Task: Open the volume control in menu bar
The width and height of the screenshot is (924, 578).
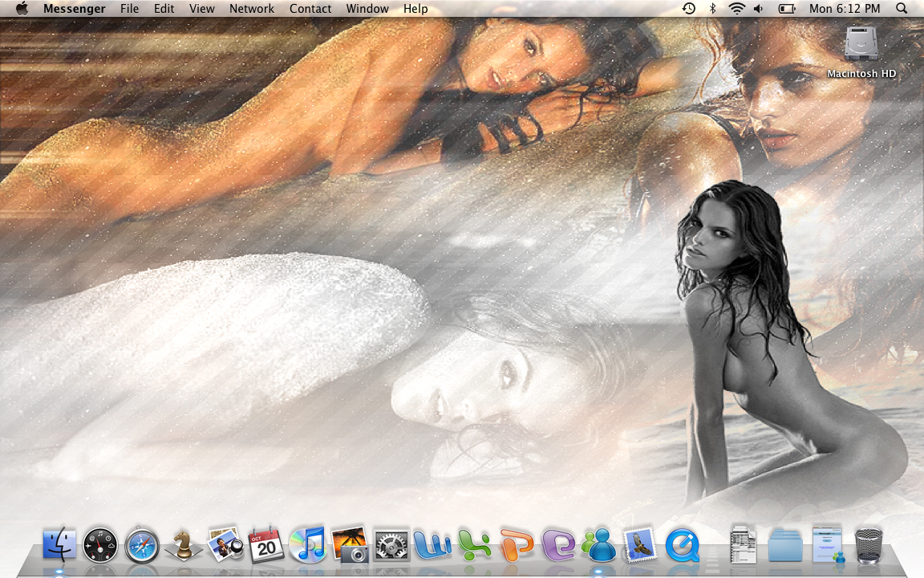Action: 759,9
